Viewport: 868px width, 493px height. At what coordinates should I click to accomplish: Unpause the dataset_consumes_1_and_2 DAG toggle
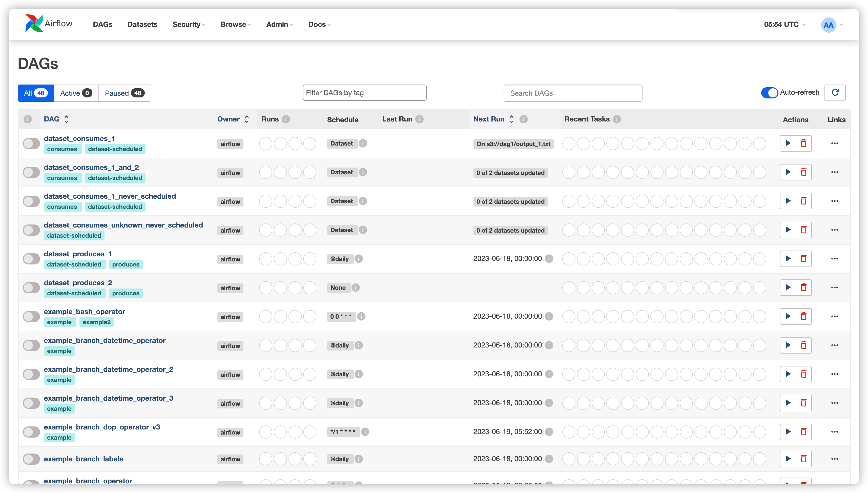[x=31, y=172]
